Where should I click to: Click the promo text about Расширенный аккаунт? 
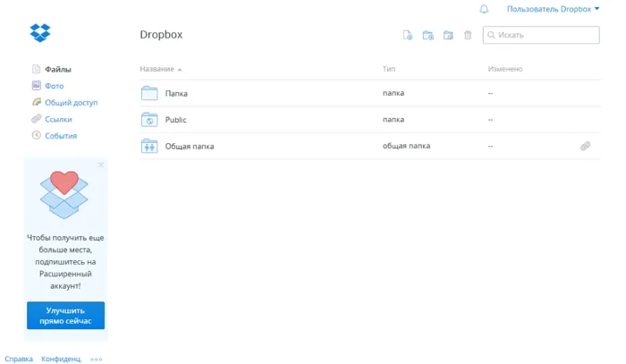coord(65,262)
